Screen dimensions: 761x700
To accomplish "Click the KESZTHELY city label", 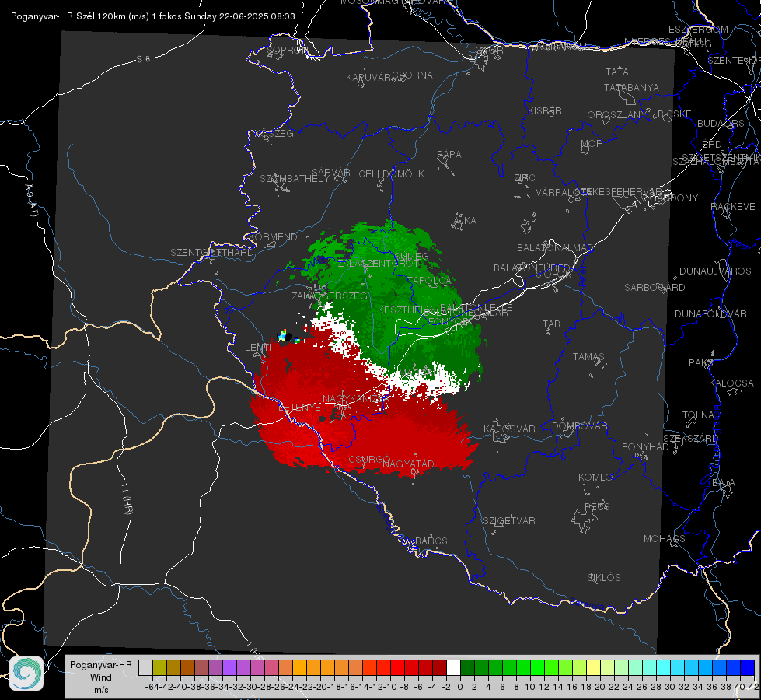I will pyautogui.click(x=405, y=310).
